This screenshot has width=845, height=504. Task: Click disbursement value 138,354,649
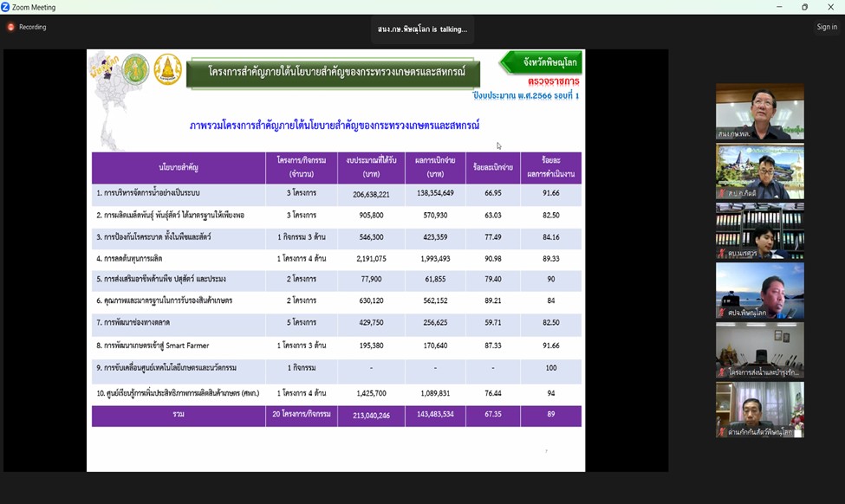tap(435, 193)
